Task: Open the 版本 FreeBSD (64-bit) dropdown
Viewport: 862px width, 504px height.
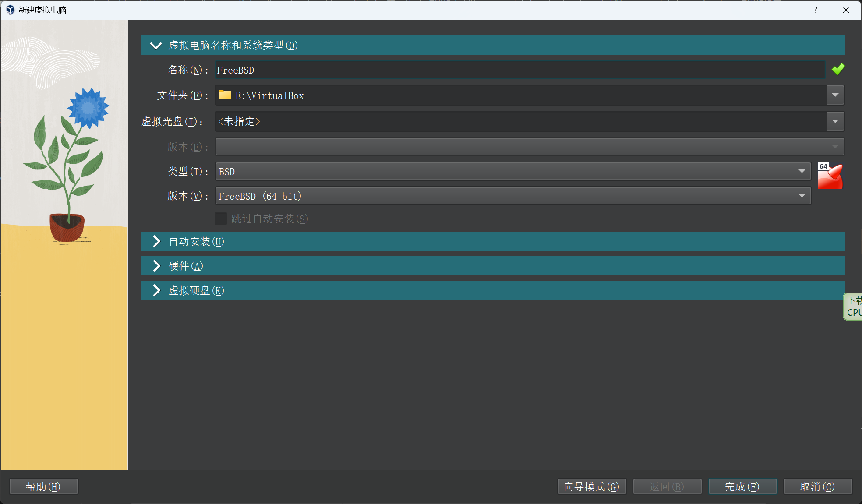Action: point(513,196)
